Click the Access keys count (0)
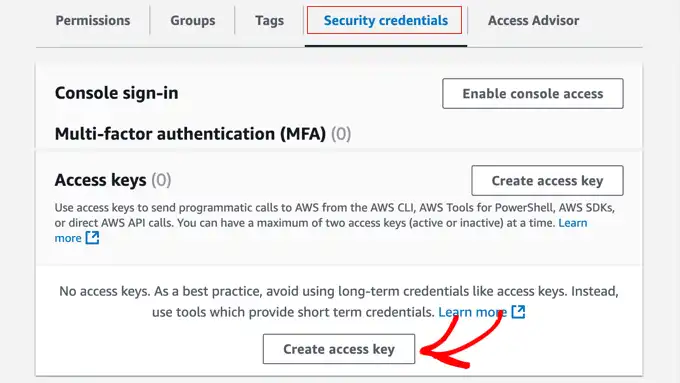Viewport: 680px width, 383px height. coord(161,180)
